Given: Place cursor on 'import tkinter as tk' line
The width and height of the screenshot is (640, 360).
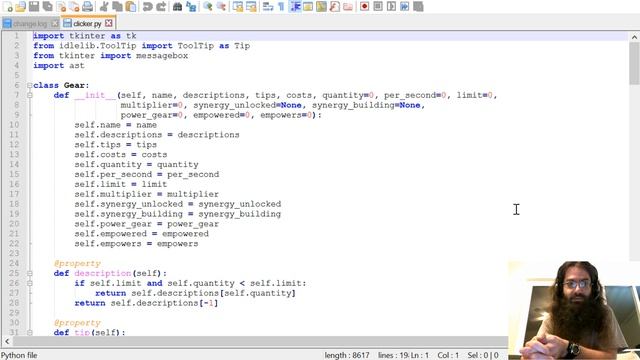Looking at the screenshot, I should point(84,36).
